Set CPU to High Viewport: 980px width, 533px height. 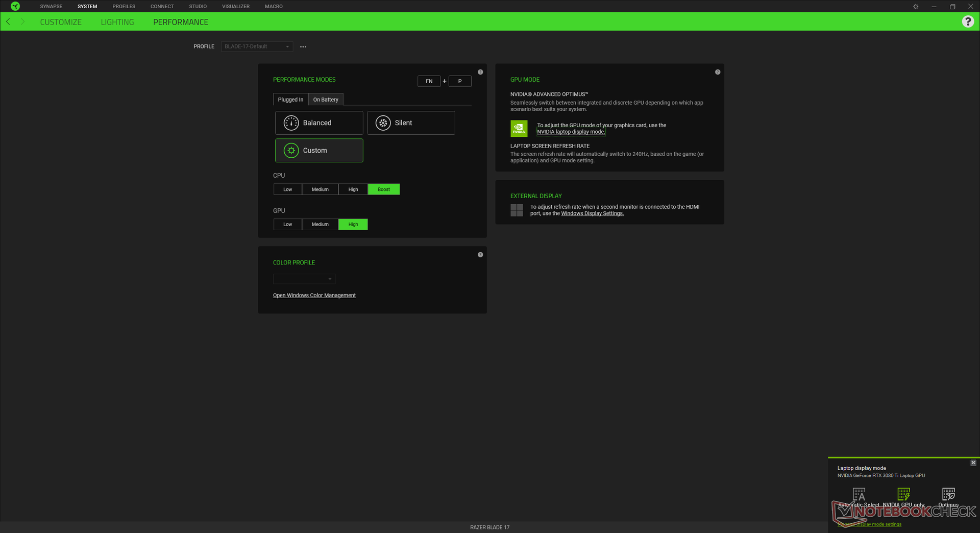tap(353, 189)
